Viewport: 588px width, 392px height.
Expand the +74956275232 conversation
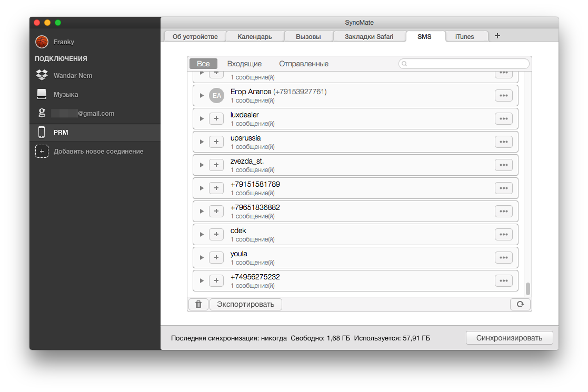coord(202,280)
